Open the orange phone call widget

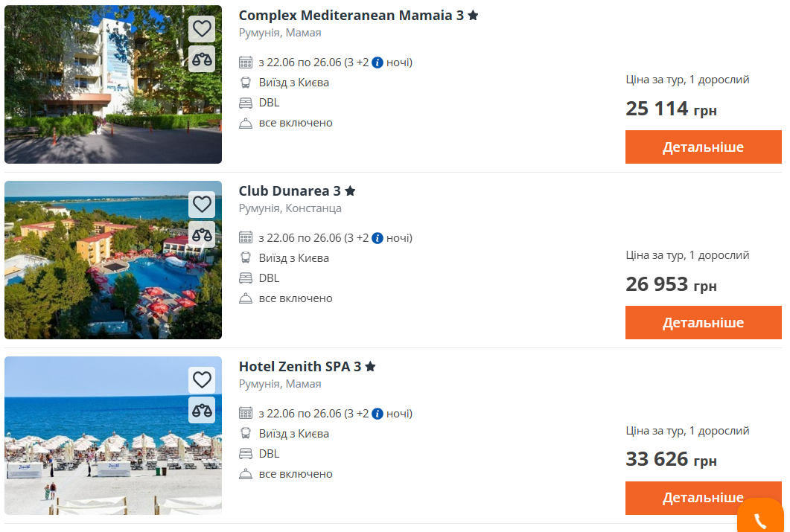coord(760,519)
